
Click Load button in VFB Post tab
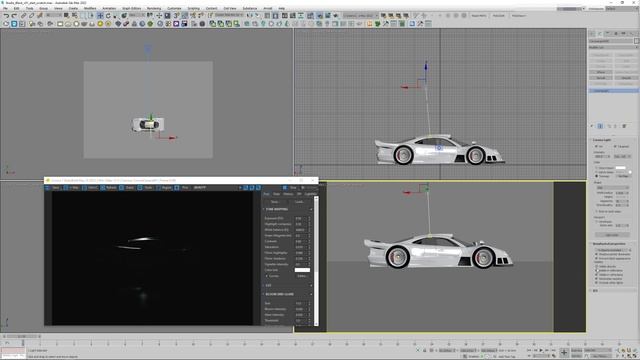coord(299,202)
